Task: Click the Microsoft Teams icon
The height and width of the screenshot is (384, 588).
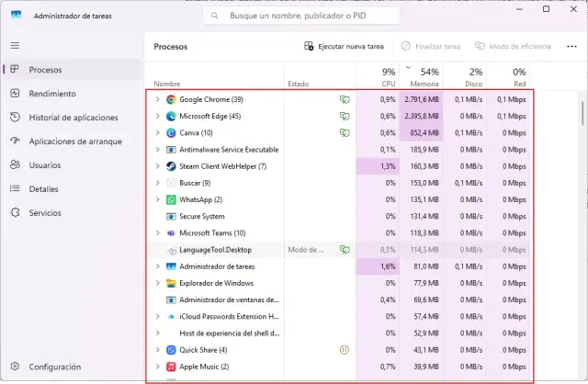Action: [x=171, y=232]
